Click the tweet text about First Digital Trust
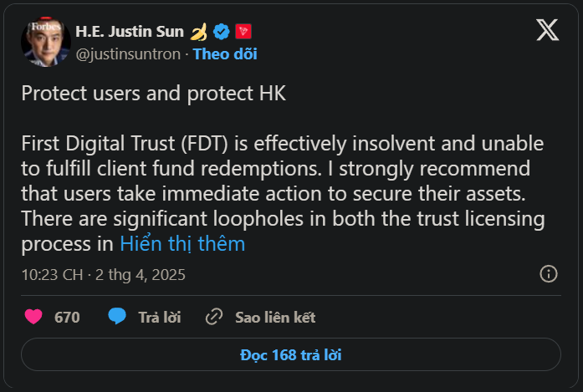This screenshot has width=583, height=392. tap(283, 194)
